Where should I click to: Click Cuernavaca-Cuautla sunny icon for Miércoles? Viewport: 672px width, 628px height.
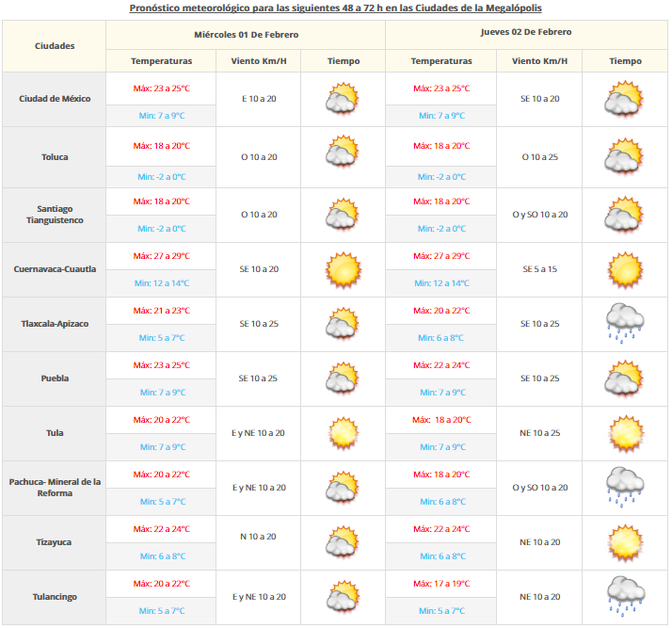pos(343,269)
